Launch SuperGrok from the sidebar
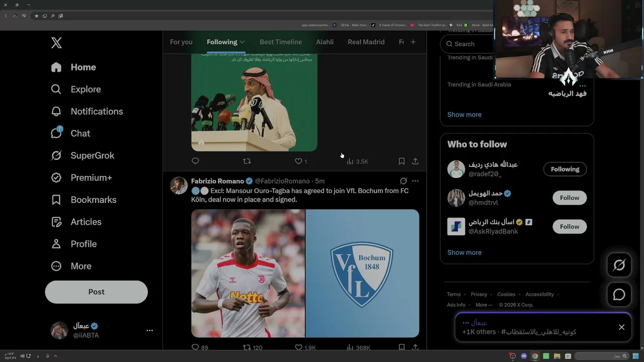644x362 pixels. click(83, 155)
